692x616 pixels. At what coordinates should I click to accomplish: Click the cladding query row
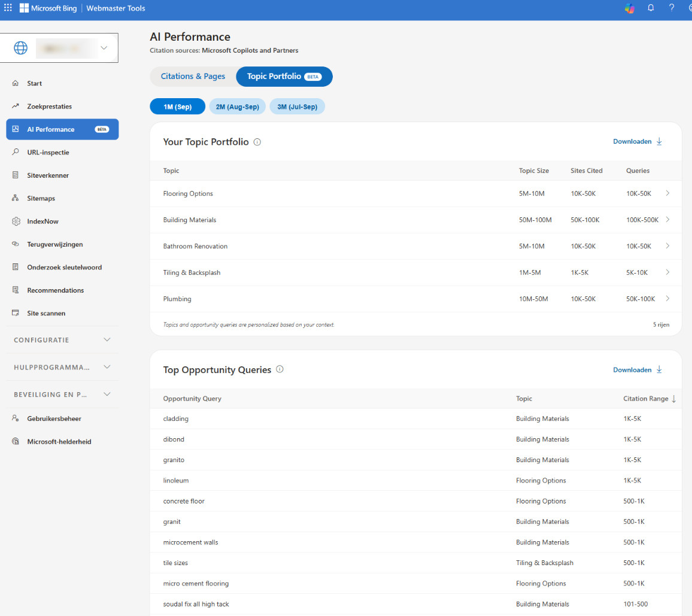click(x=415, y=418)
